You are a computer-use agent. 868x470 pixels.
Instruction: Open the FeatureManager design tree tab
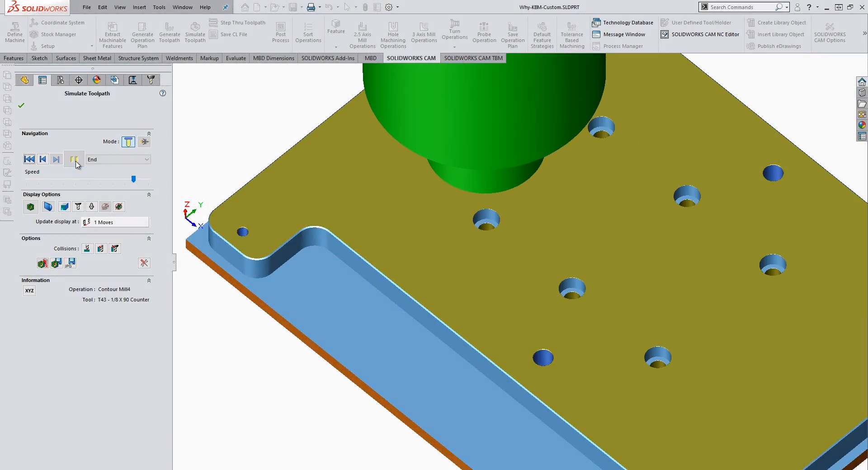(24, 80)
